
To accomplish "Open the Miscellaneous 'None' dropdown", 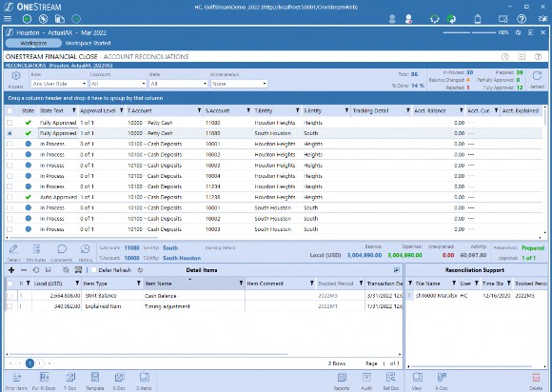I will 239,84.
